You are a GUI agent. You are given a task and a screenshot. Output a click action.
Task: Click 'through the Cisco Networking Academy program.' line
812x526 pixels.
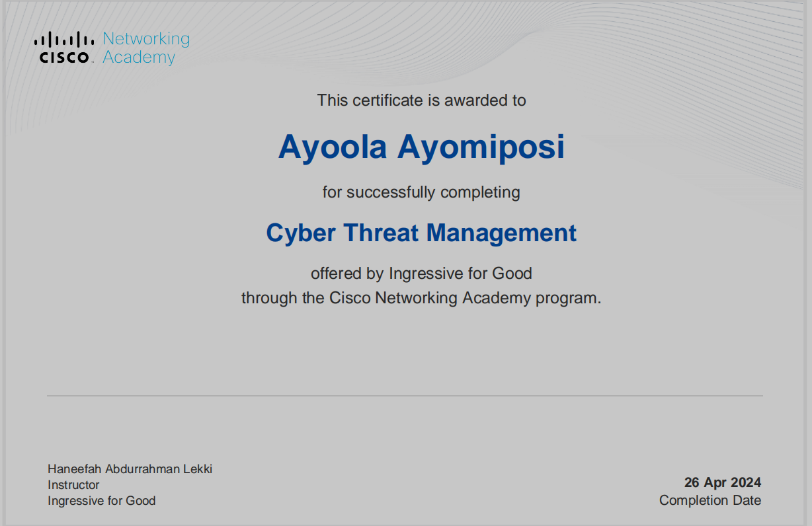[x=421, y=298]
